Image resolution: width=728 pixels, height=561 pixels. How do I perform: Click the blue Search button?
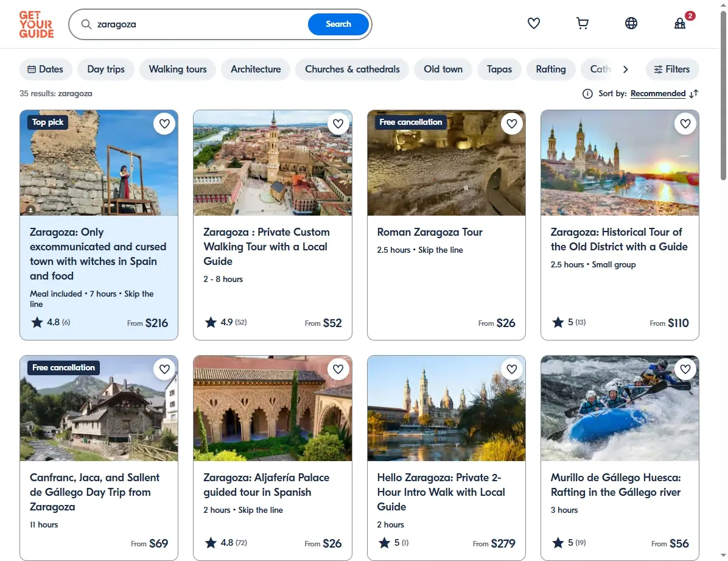pyautogui.click(x=338, y=24)
